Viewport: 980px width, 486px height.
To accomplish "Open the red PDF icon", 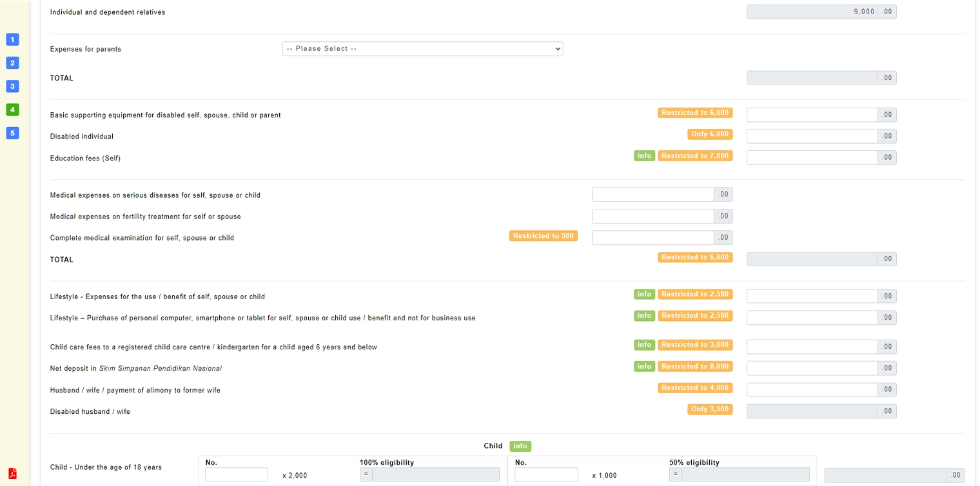I will tap(12, 474).
